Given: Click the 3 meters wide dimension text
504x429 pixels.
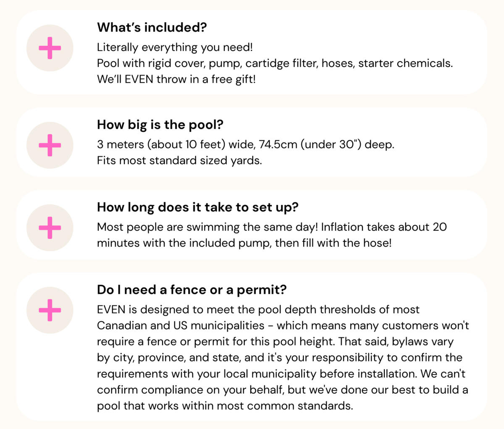Looking at the screenshot, I should 246,144.
